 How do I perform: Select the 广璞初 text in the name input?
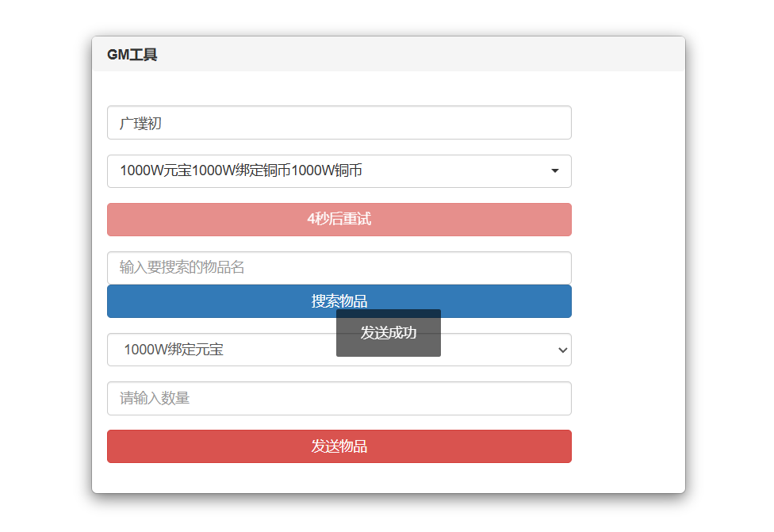coord(140,123)
